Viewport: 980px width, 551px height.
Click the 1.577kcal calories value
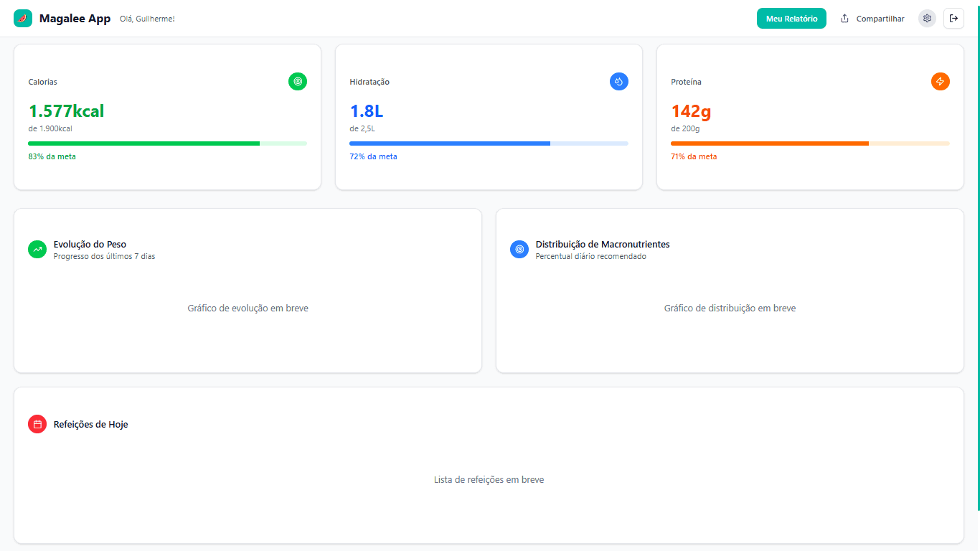coord(66,111)
